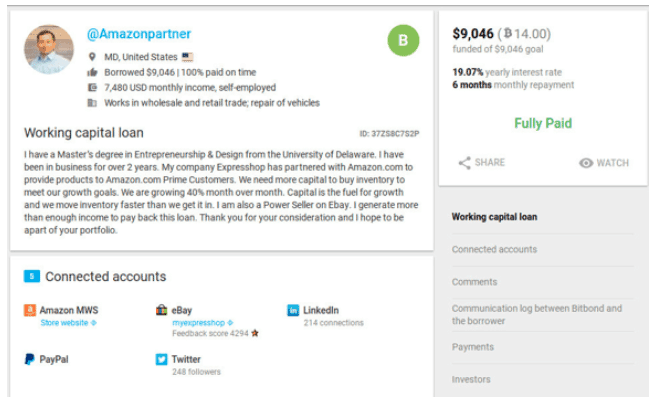
Task: Click the green B rating badge
Action: click(x=402, y=41)
